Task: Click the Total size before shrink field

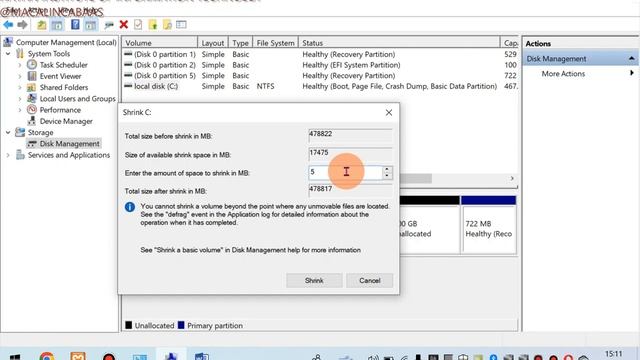Action: (x=350, y=135)
